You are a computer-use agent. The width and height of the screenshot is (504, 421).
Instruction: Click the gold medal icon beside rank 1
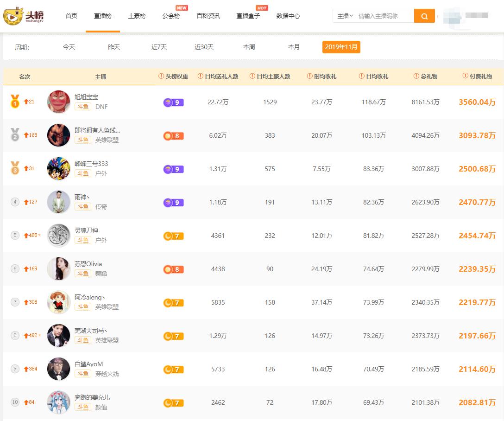tap(15, 100)
